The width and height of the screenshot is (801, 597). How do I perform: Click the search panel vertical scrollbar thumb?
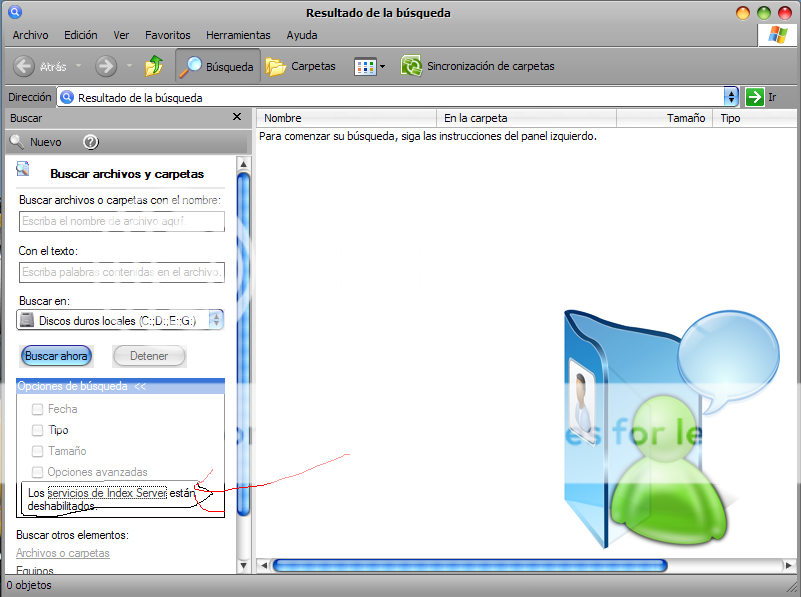(244, 345)
